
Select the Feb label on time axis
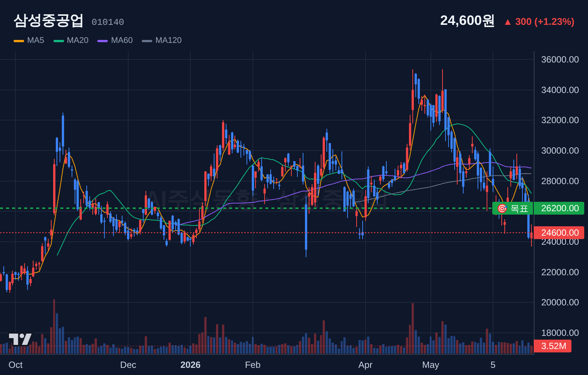click(x=253, y=365)
